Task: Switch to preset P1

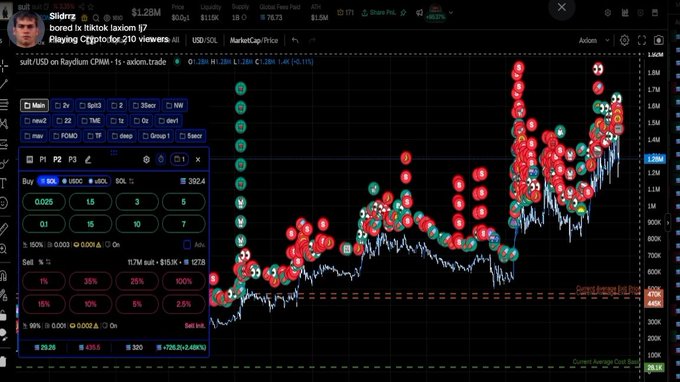Action: (x=43, y=160)
